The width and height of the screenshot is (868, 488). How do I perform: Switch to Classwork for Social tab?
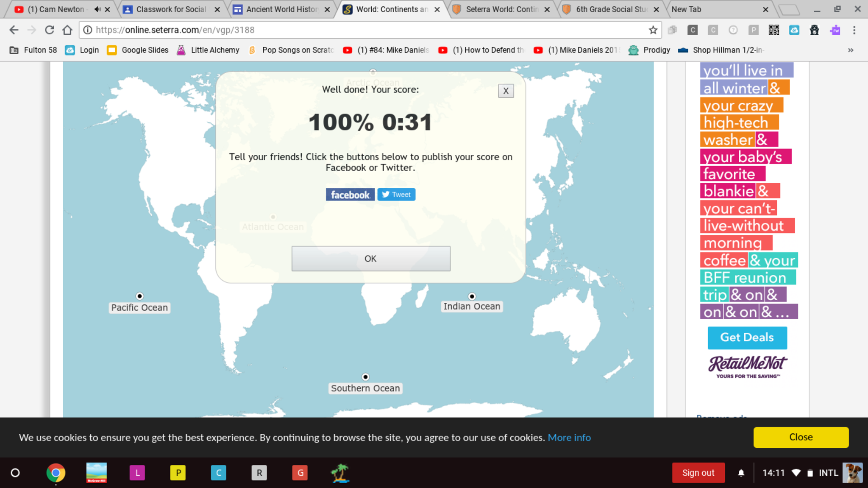click(x=171, y=9)
